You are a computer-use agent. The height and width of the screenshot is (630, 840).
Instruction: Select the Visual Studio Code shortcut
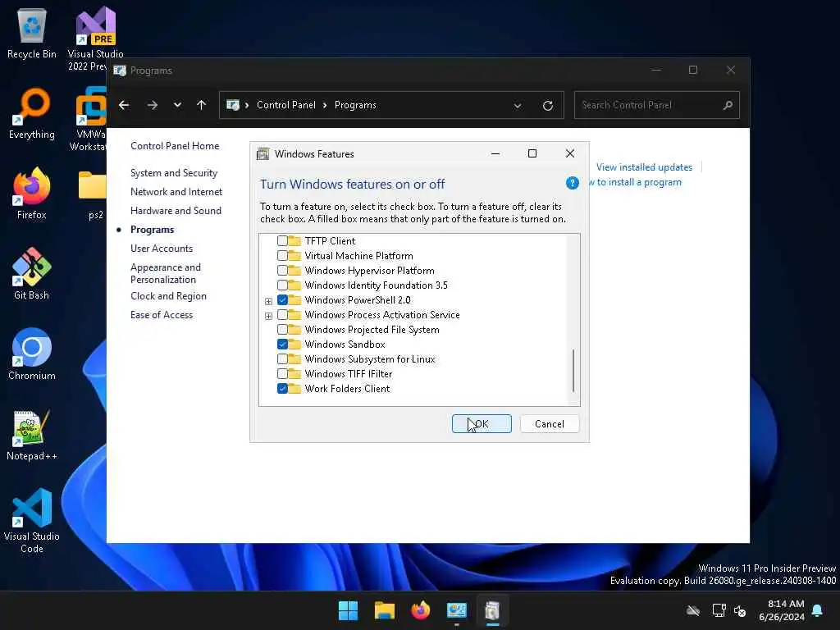[x=32, y=521]
